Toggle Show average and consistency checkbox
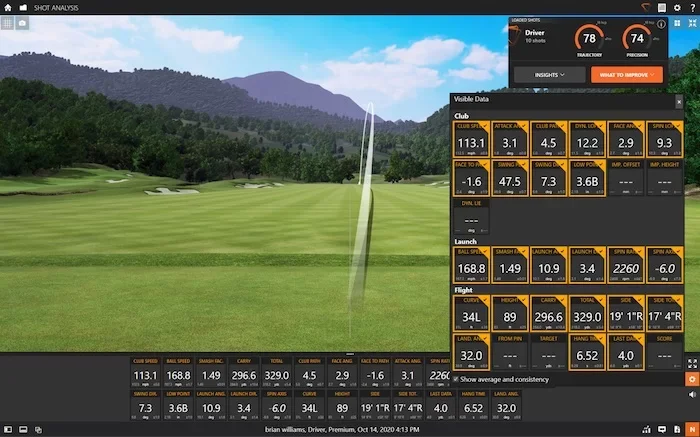Screen dimensions: 700x437 (x=456, y=379)
